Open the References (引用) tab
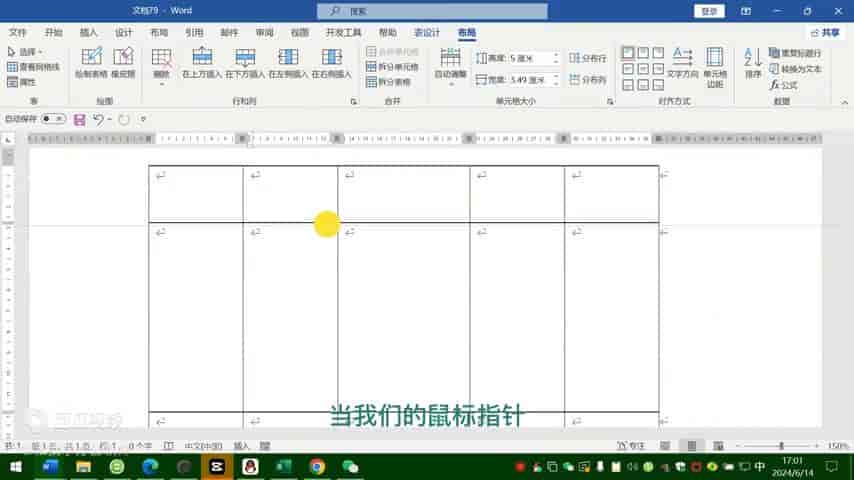854x480 pixels. point(194,33)
